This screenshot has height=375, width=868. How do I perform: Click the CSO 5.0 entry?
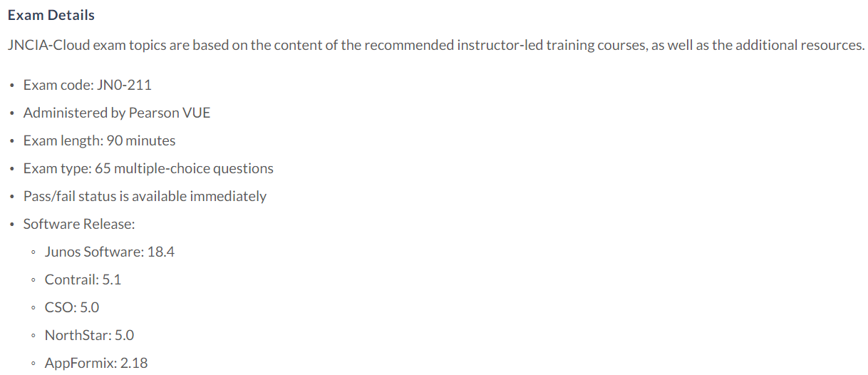(x=72, y=307)
